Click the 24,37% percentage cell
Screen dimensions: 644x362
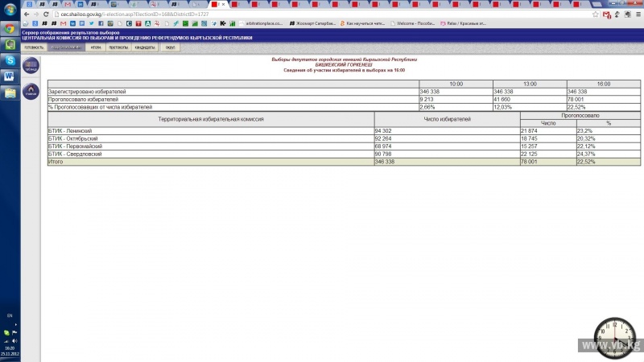click(609, 154)
